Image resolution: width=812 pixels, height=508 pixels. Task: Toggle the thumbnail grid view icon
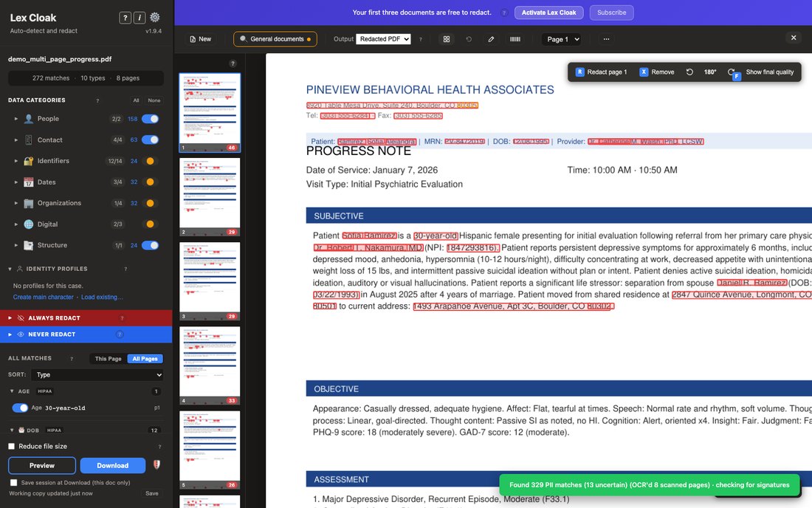click(447, 39)
